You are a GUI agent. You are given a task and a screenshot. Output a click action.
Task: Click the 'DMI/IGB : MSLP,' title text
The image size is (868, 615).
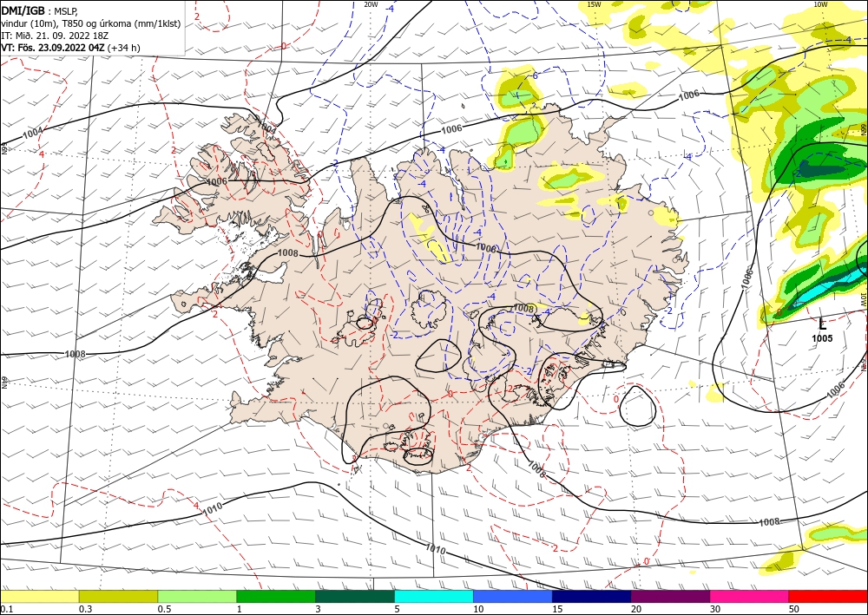point(40,11)
